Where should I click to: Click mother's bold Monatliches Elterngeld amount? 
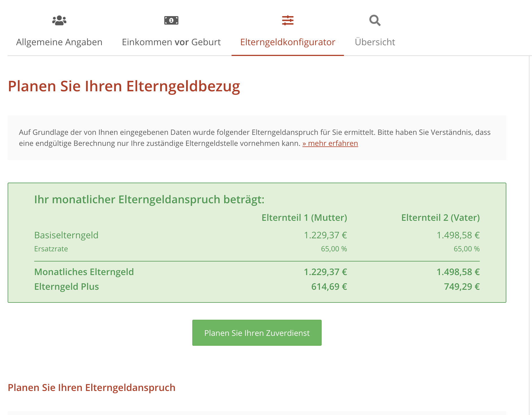point(326,272)
